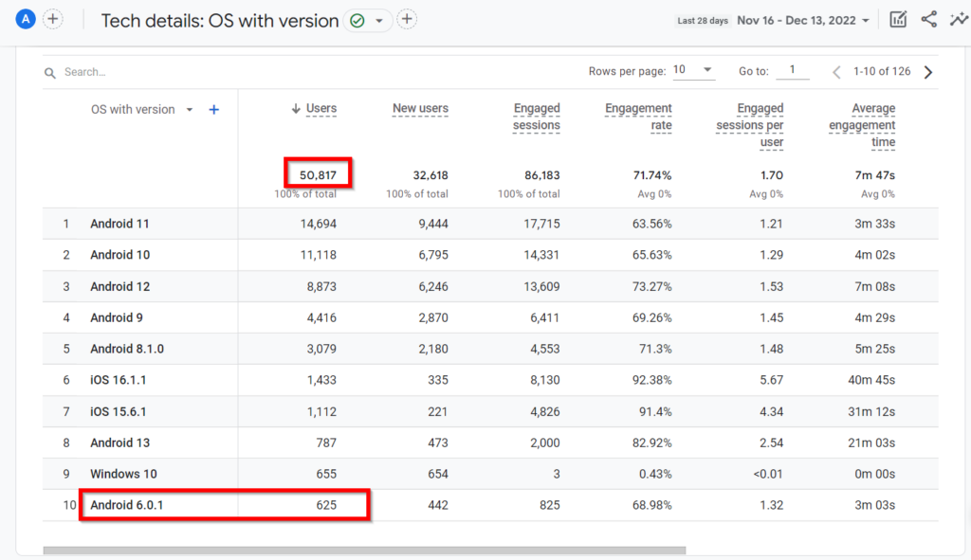Open the Rows per page dropdown

tap(693, 70)
